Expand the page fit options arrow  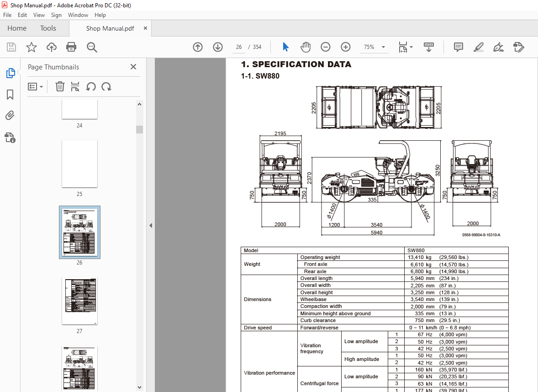[x=411, y=47]
